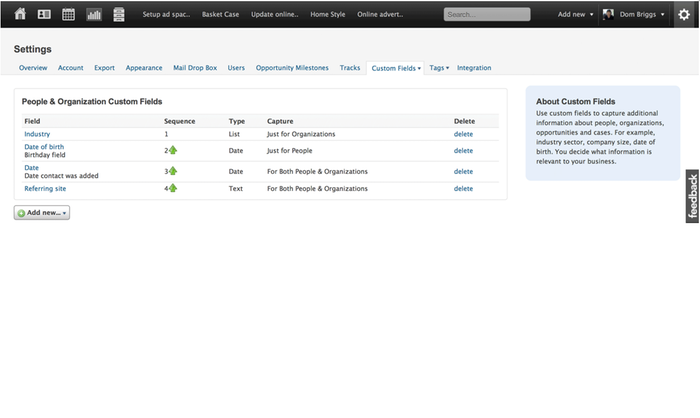Switch to the Mail Drop Box tab

tap(195, 68)
